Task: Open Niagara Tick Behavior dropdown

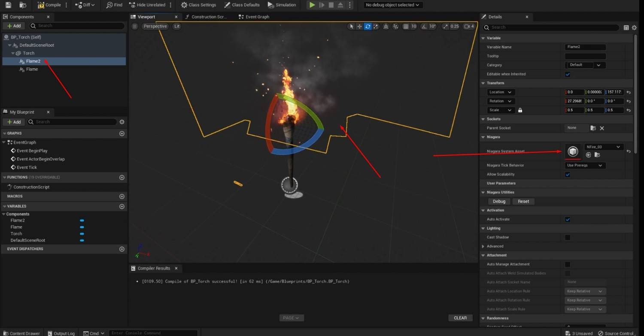Action: [585, 165]
